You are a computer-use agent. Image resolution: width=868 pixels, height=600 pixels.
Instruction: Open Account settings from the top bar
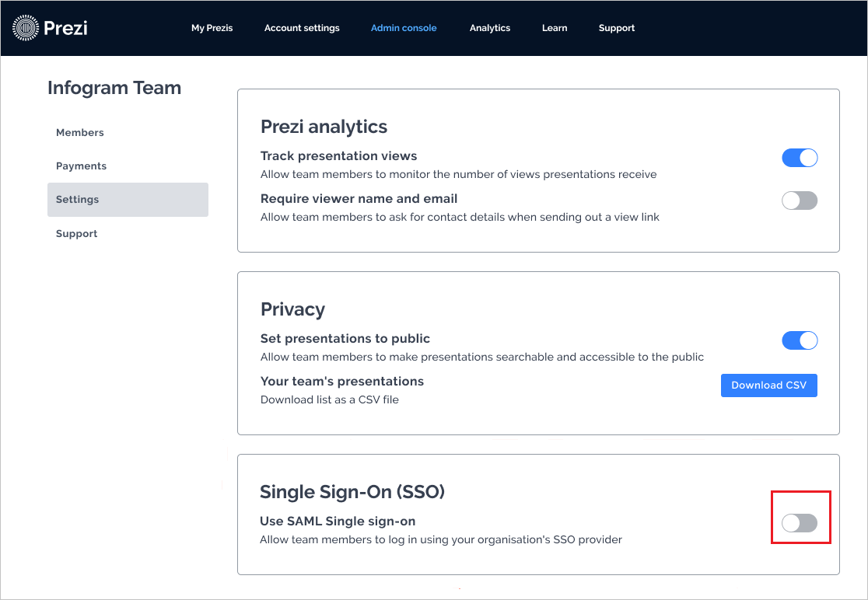(x=302, y=28)
